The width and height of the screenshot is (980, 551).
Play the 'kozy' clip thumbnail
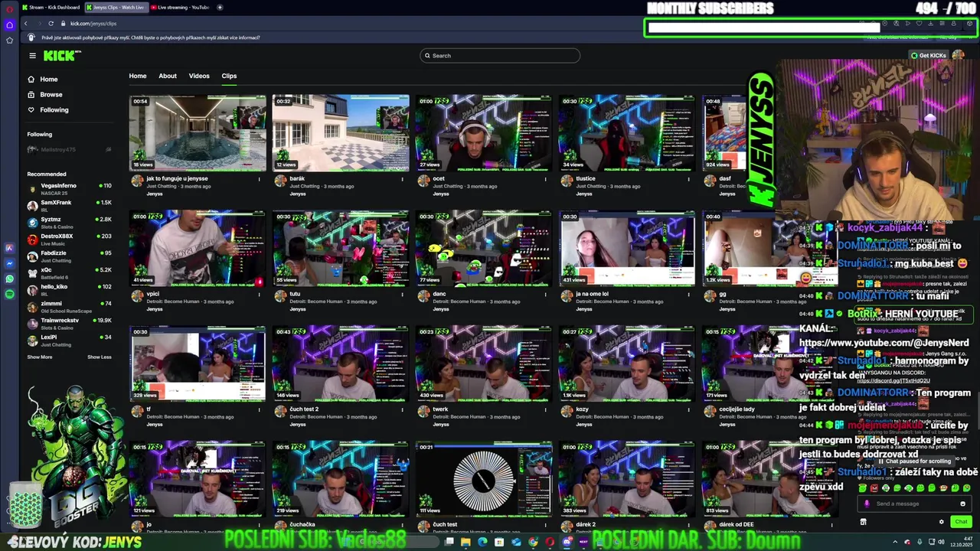(x=627, y=364)
